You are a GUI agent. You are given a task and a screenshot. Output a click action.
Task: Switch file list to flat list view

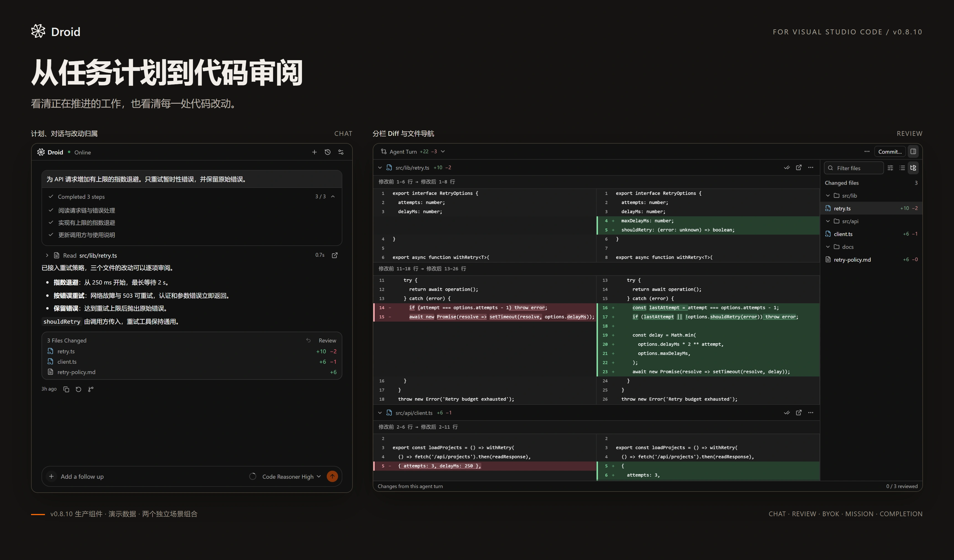point(902,168)
